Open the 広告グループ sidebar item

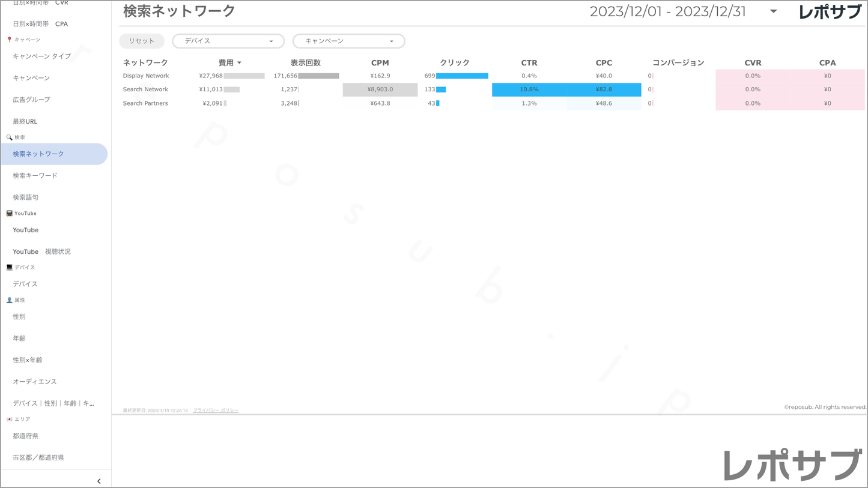point(31,100)
